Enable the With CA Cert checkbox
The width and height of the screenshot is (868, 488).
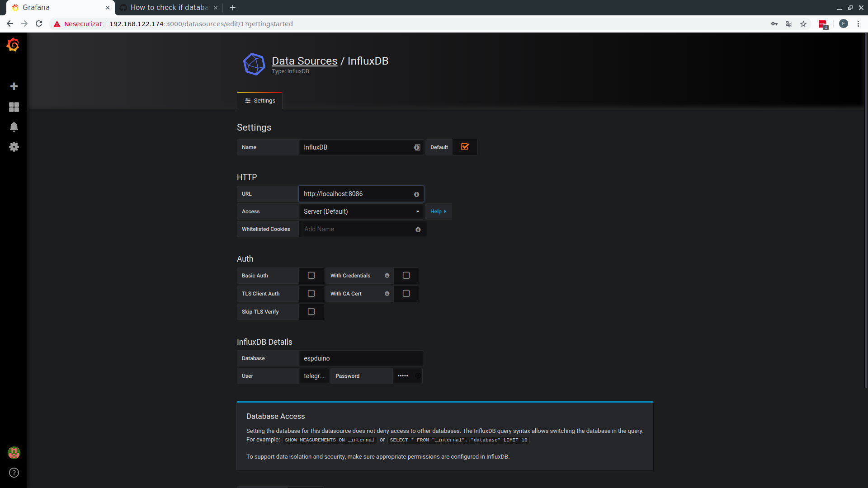tap(406, 294)
